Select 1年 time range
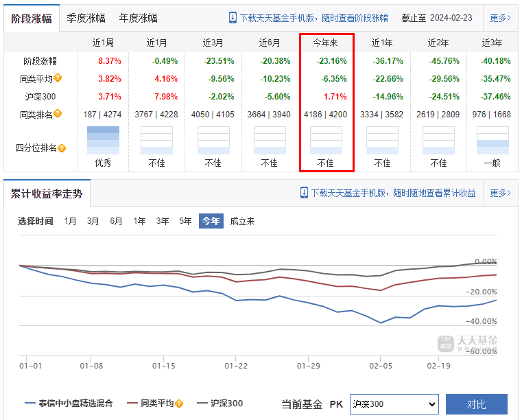This screenshot has width=522, height=420. [139, 221]
